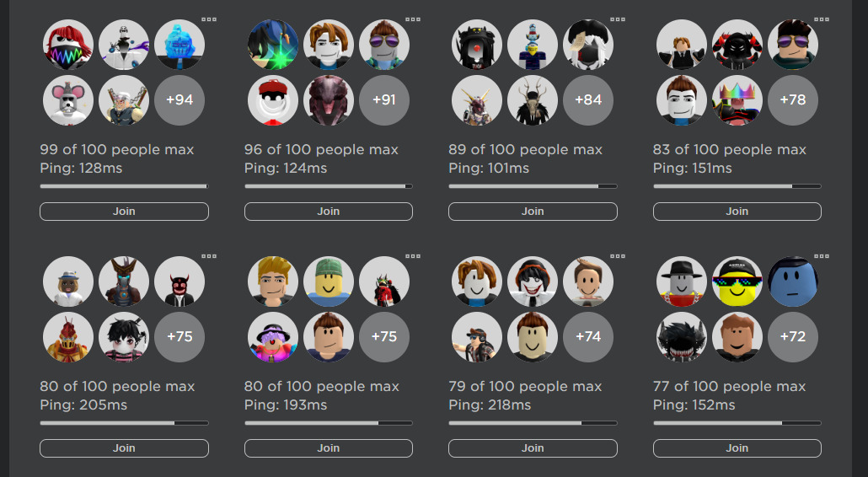Screen dimensions: 868x477
Task: Expand the +91 more players bubble
Action: point(384,100)
